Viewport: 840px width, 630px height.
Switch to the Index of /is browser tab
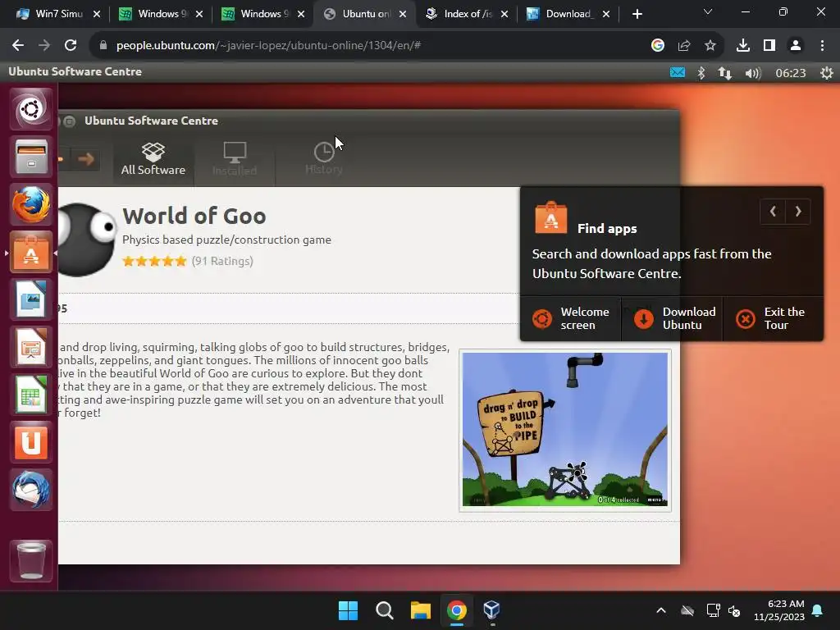[x=466, y=14]
